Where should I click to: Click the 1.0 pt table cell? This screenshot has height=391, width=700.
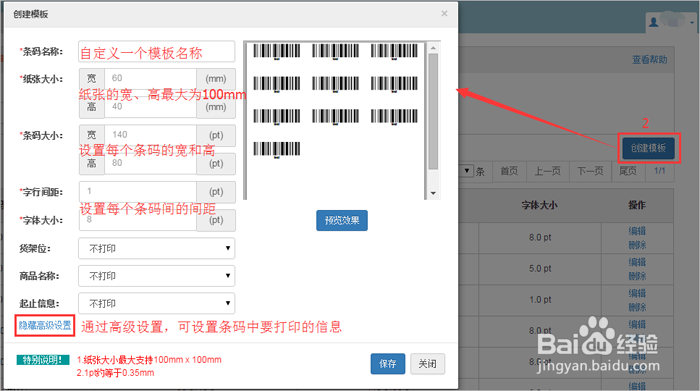(540, 300)
